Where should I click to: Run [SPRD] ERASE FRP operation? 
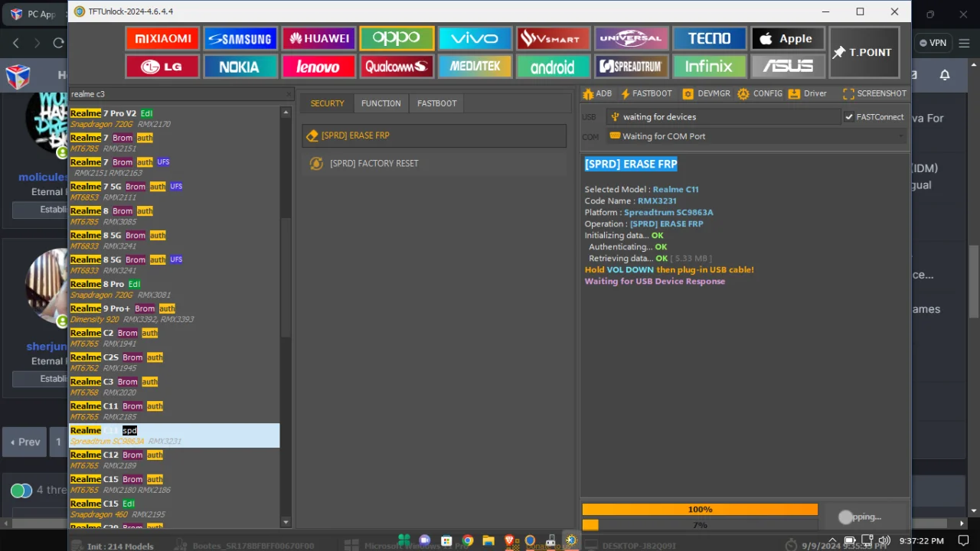coord(434,135)
